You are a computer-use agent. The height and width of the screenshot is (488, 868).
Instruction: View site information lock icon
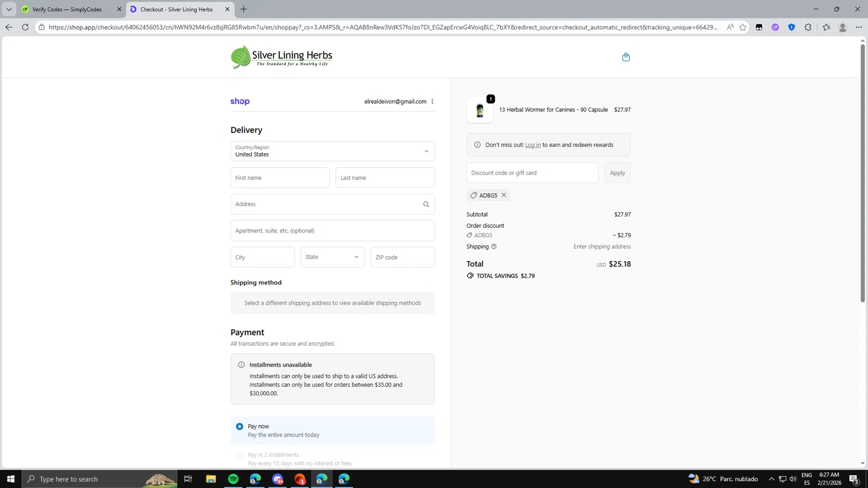(42, 27)
